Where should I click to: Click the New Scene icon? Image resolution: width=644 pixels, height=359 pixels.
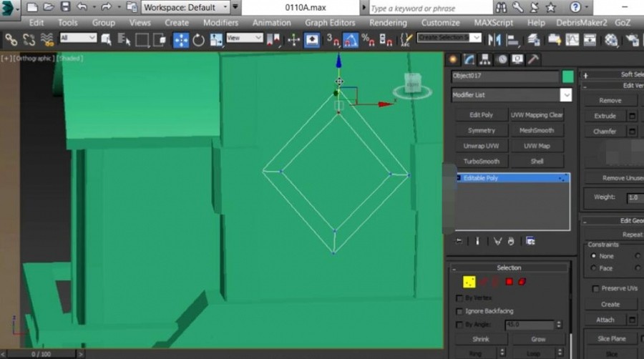pos(31,7)
